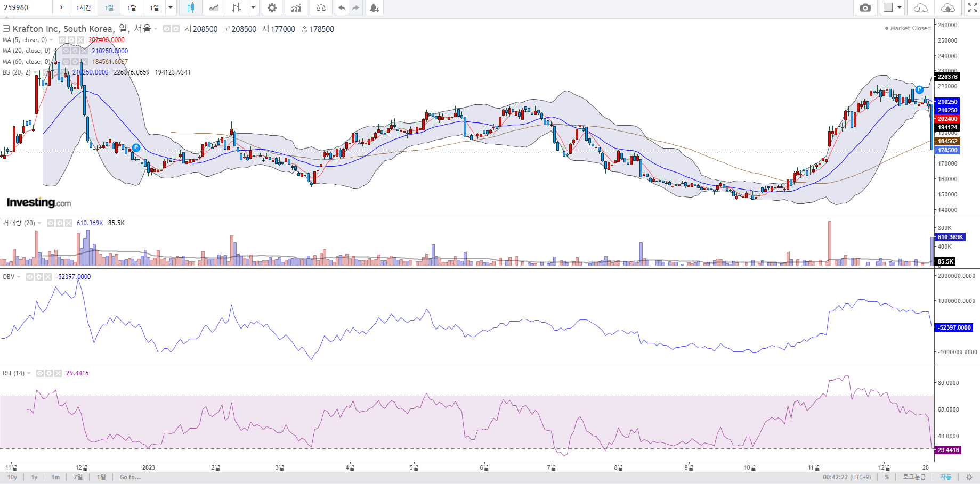Click symbol search field 259960
The width and height of the screenshot is (980, 484).
(26, 7)
